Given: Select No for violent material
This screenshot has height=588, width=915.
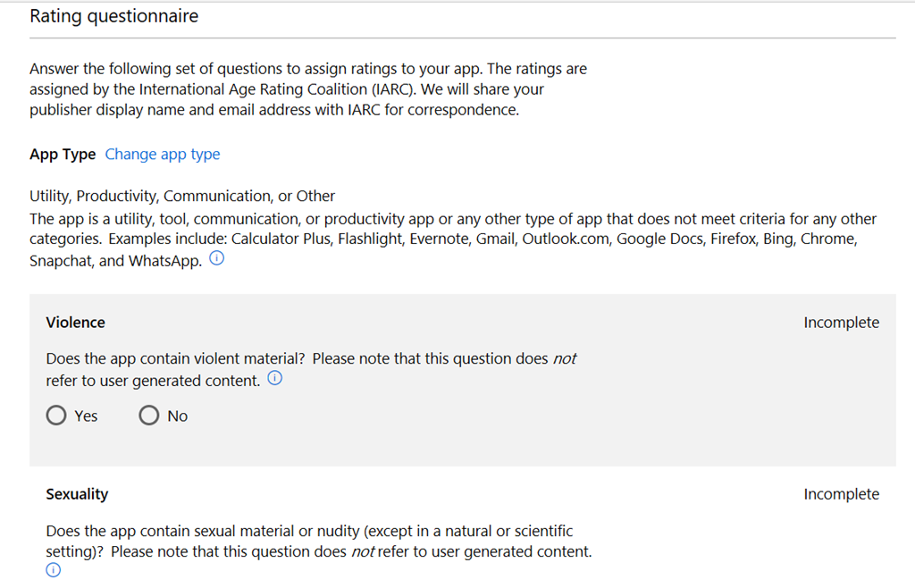Looking at the screenshot, I should 149,416.
